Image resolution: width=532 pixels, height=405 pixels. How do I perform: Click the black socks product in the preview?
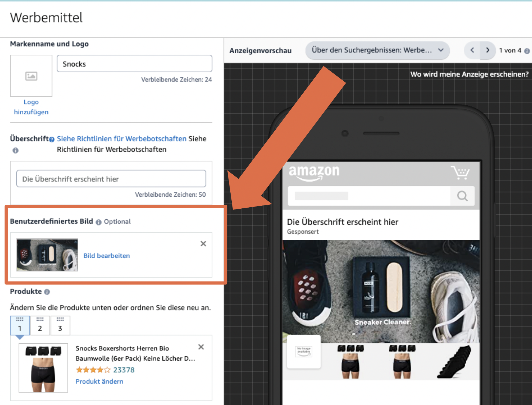point(454,362)
